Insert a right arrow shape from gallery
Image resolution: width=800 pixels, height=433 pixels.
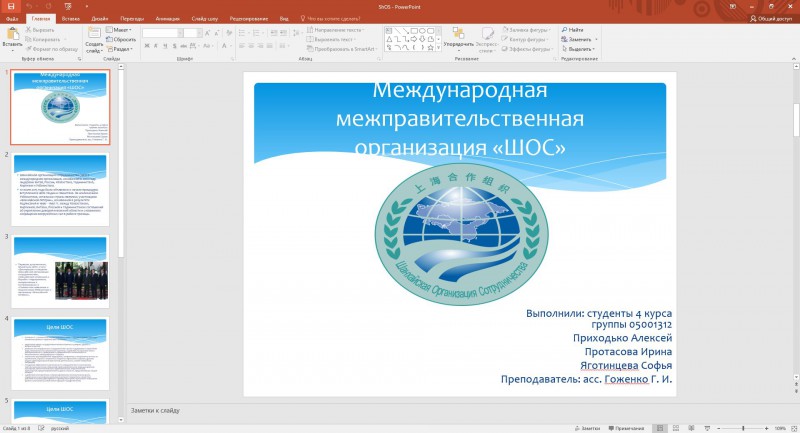pos(414,39)
